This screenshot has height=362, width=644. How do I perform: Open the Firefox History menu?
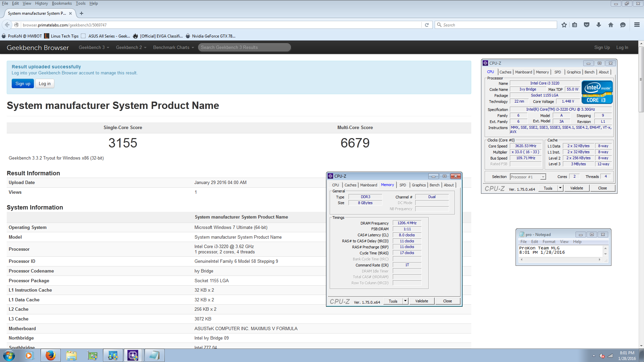coord(41,3)
